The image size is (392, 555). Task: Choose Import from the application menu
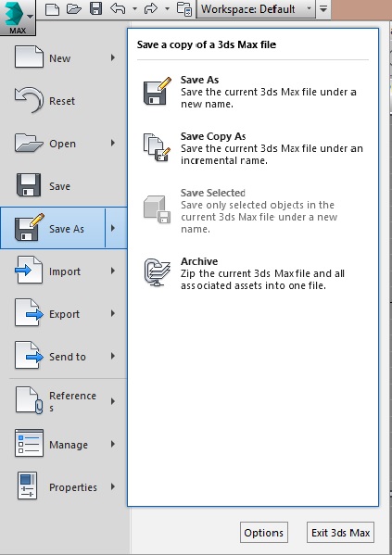click(65, 271)
